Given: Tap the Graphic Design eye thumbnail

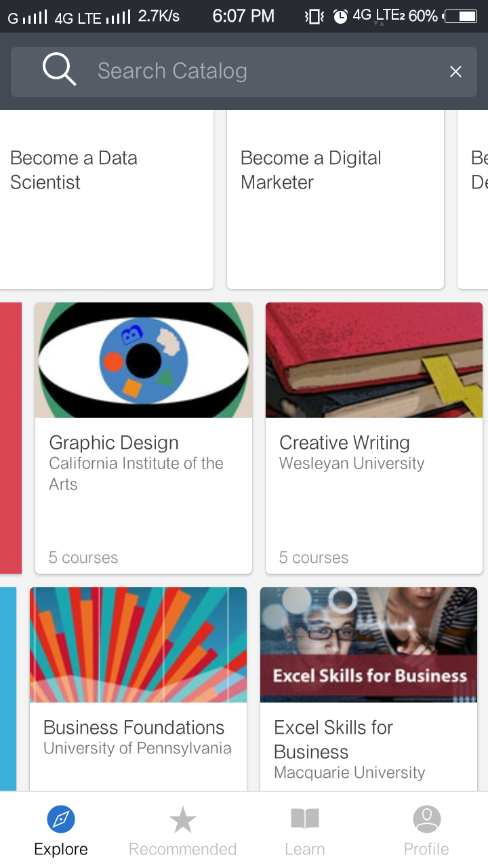Looking at the screenshot, I should [x=144, y=360].
